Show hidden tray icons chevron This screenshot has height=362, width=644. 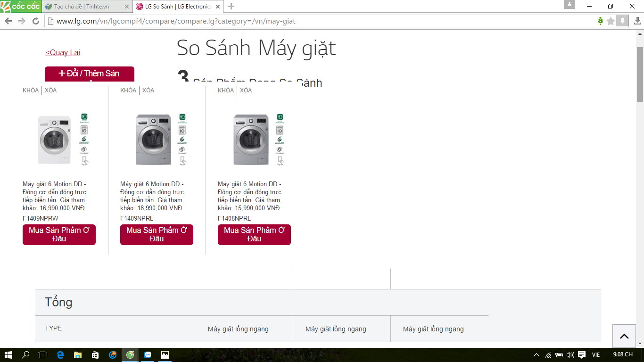click(x=536, y=355)
